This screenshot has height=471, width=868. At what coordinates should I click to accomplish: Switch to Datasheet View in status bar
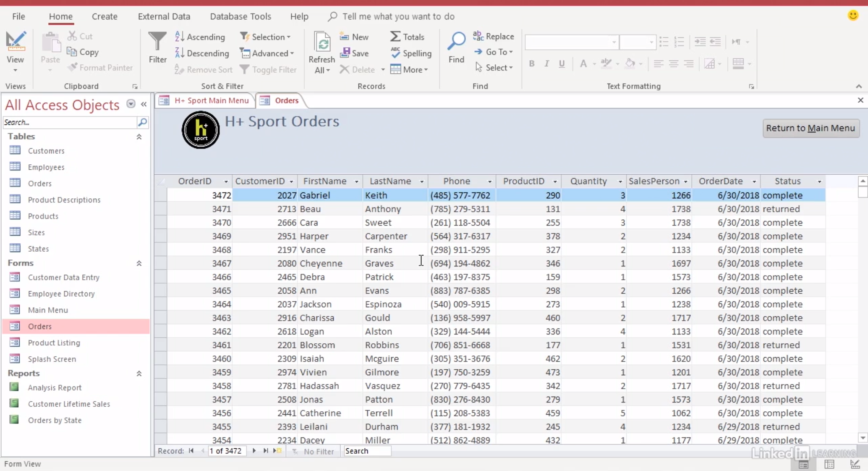tap(829, 464)
